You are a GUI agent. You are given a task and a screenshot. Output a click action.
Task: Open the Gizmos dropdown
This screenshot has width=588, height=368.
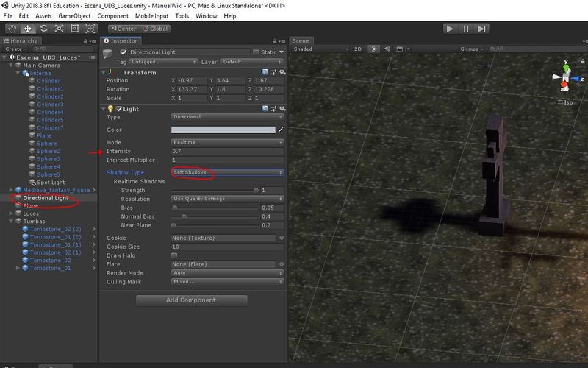tap(471, 49)
